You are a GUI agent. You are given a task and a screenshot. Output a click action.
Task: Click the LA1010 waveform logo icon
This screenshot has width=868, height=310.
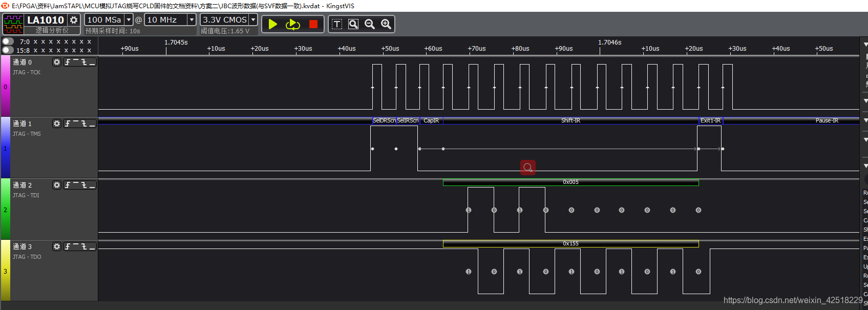(13, 24)
